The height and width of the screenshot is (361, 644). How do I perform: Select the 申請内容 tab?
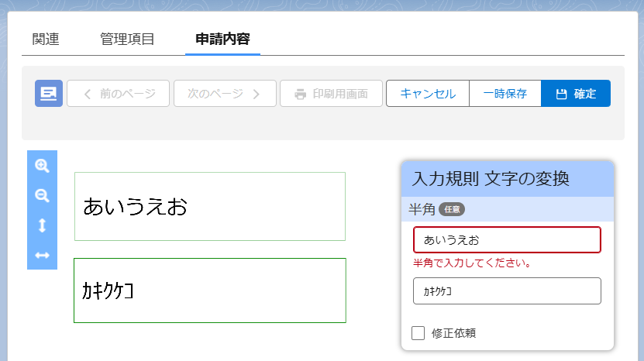[222, 39]
